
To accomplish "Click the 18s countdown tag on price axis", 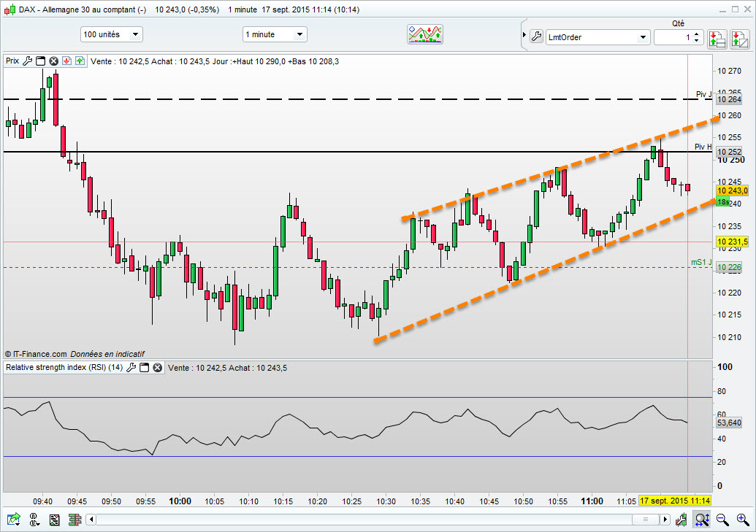I will point(722,202).
